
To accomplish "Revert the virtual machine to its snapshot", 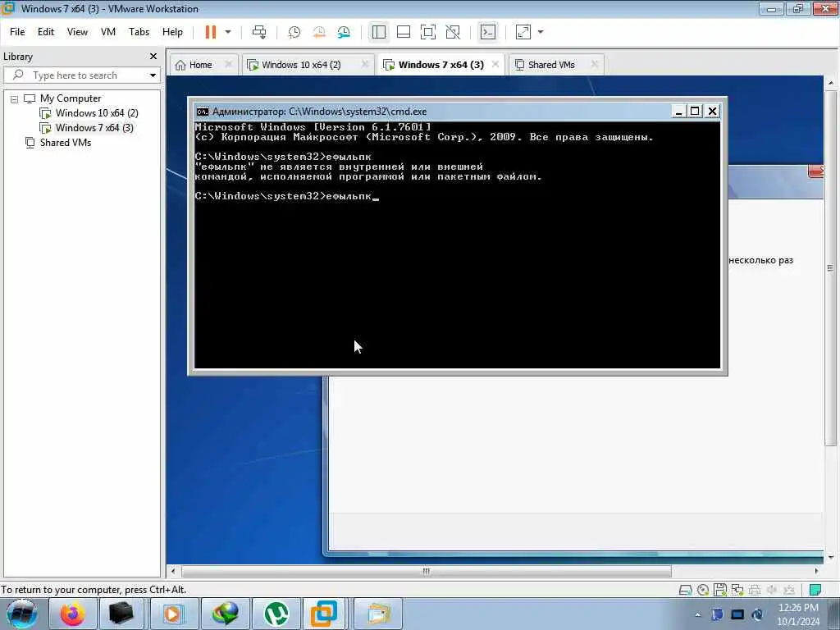I will point(319,32).
